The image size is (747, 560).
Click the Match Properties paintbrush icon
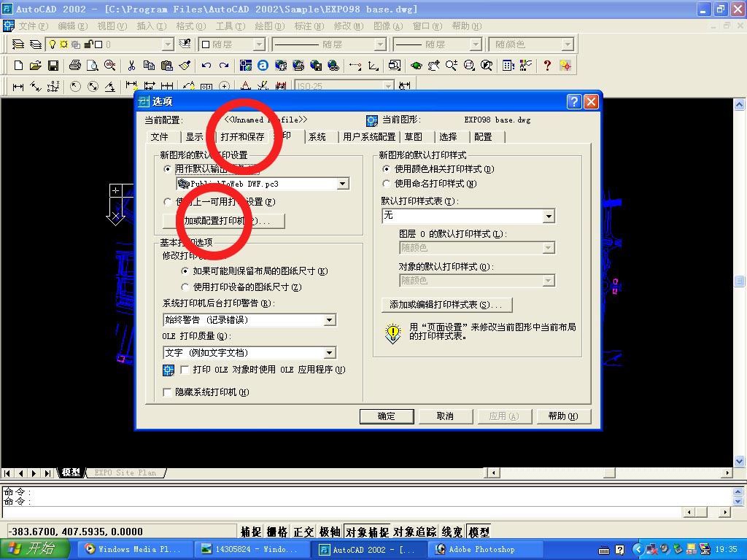pos(185,66)
